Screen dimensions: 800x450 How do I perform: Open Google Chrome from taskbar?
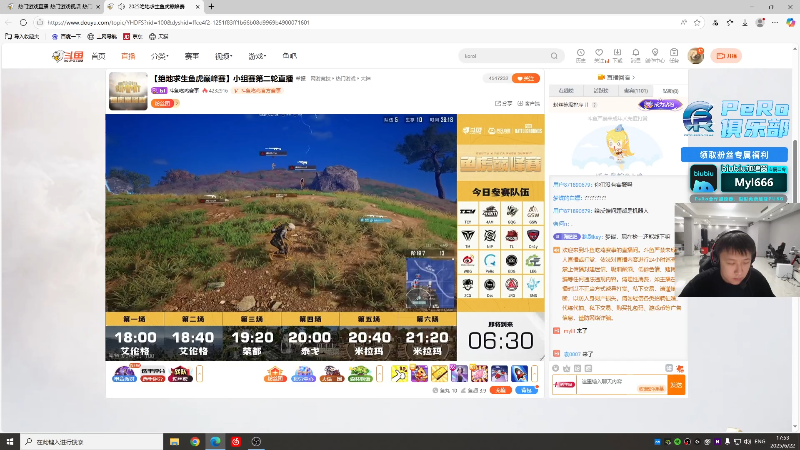(195, 442)
